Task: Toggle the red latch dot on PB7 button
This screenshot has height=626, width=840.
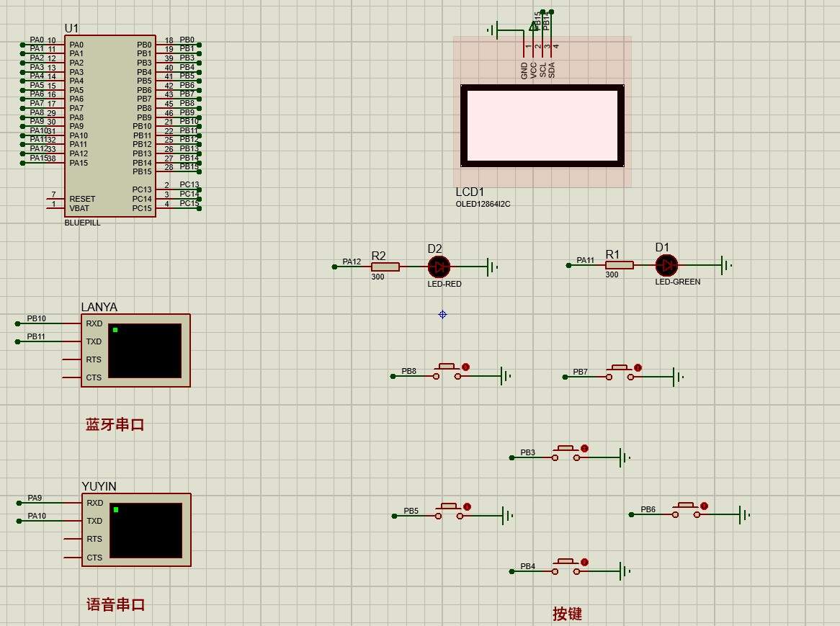Action: 638,368
